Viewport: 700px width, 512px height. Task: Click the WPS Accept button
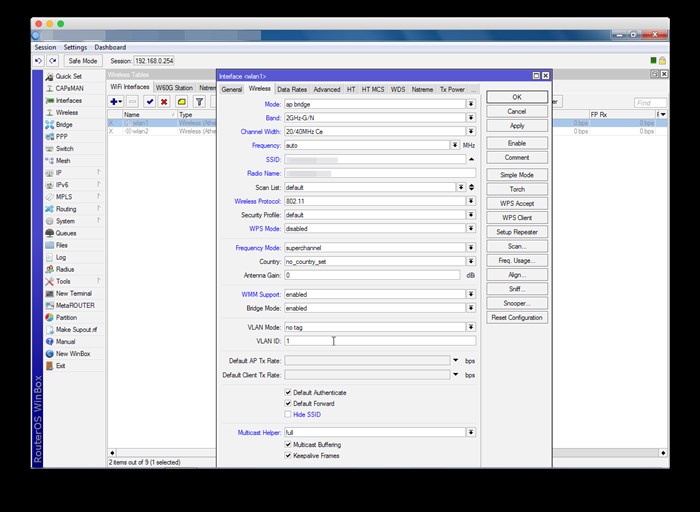(517, 204)
